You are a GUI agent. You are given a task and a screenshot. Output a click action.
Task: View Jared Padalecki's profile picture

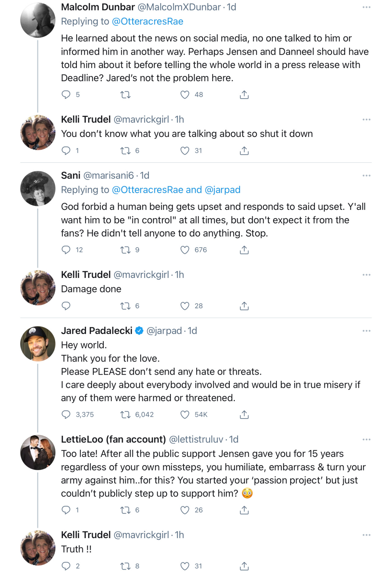point(38,344)
